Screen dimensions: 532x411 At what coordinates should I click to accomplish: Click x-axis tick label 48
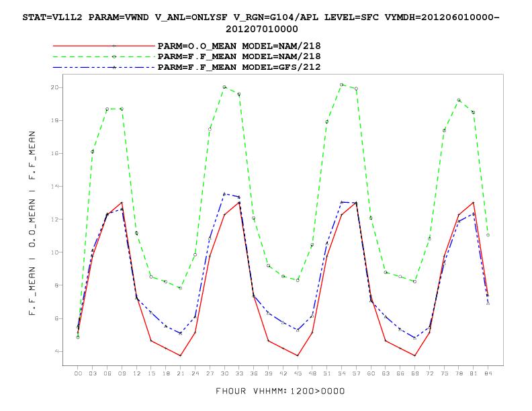pyautogui.click(x=312, y=373)
